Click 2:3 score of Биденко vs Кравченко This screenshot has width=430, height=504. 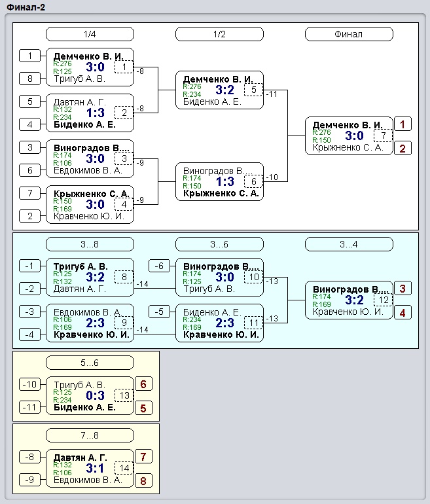(x=224, y=323)
